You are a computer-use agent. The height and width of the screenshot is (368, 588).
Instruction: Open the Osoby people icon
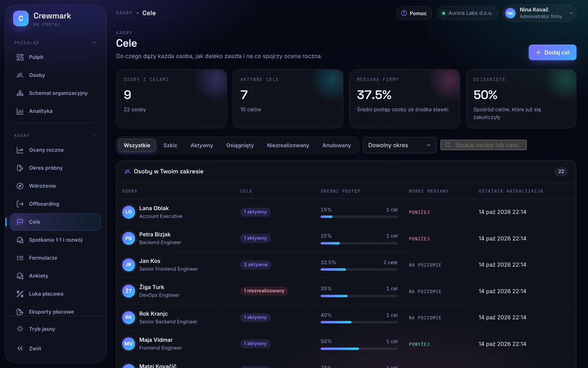tap(20, 75)
